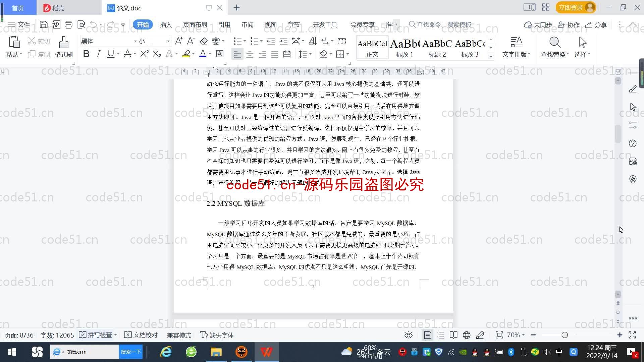The height and width of the screenshot is (362, 644).
Task: Click the Decrease Indent icon
Action: click(271, 41)
